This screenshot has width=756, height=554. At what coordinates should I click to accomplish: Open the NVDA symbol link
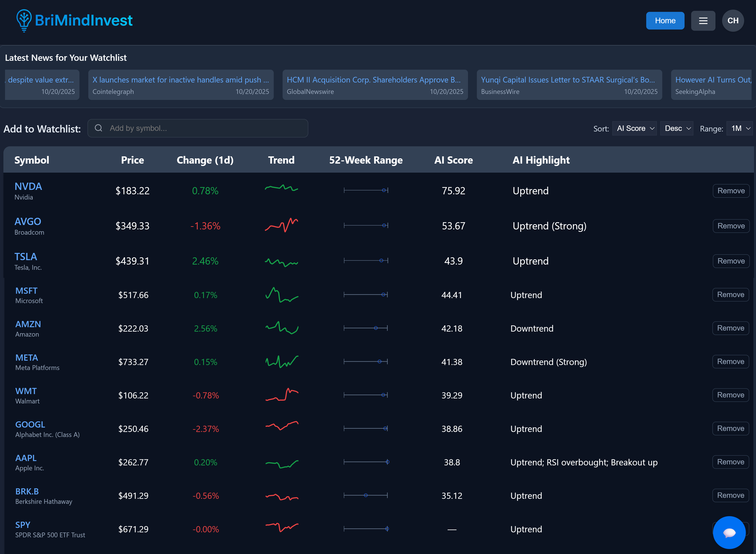28,186
